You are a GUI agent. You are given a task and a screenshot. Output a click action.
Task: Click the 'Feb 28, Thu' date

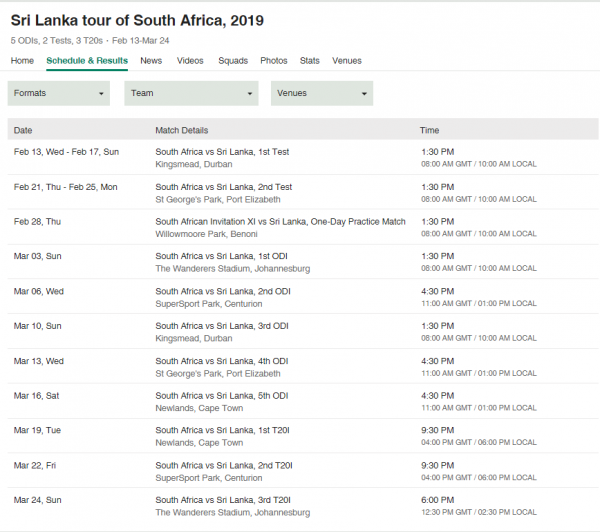tap(37, 222)
